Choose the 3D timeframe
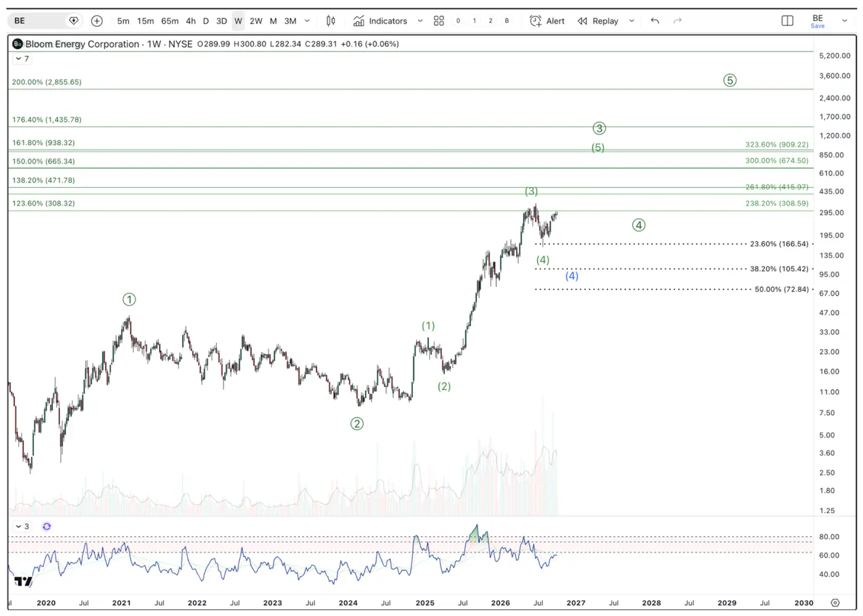 221,21
